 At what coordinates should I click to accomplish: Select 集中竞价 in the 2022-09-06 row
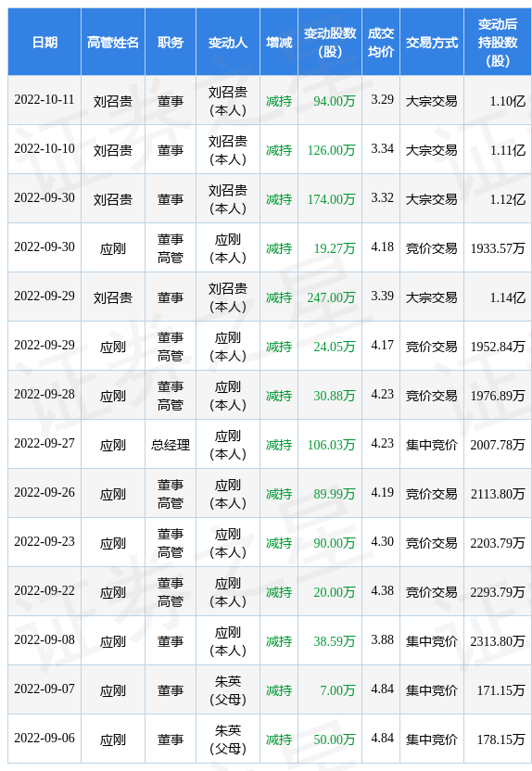(x=432, y=739)
